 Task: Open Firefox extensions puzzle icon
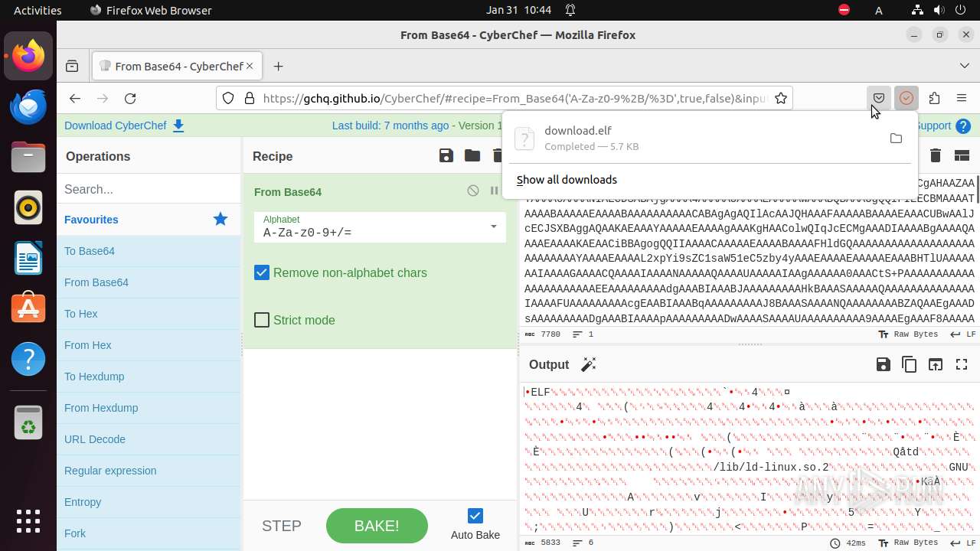[x=934, y=98]
